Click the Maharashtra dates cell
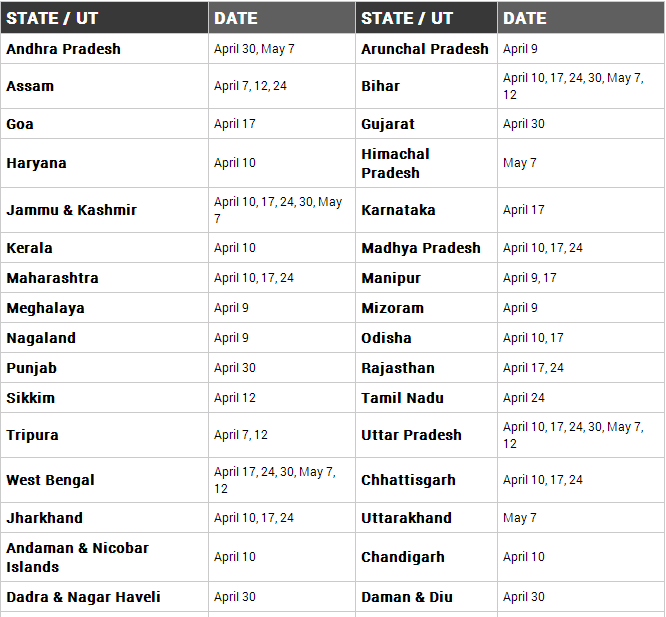The image size is (666, 617). [x=282, y=278]
